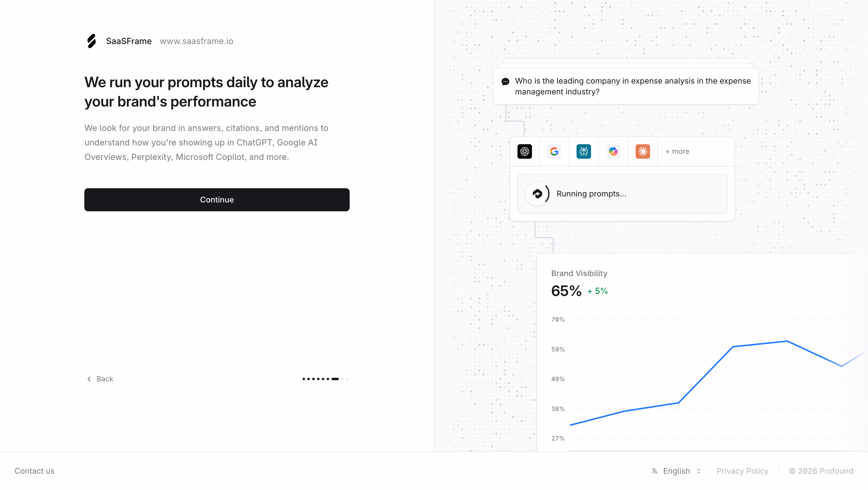Click the translate icon next to English
The image size is (868, 490).
654,471
